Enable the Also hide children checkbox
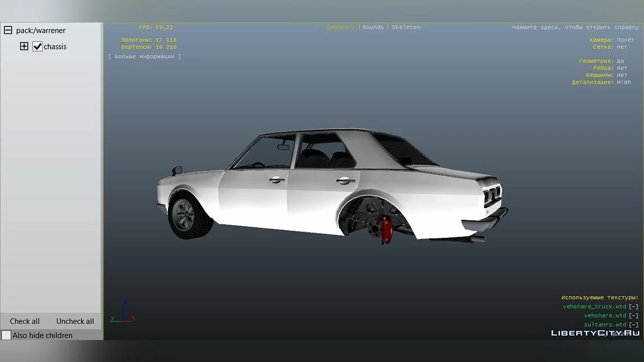 point(6,335)
